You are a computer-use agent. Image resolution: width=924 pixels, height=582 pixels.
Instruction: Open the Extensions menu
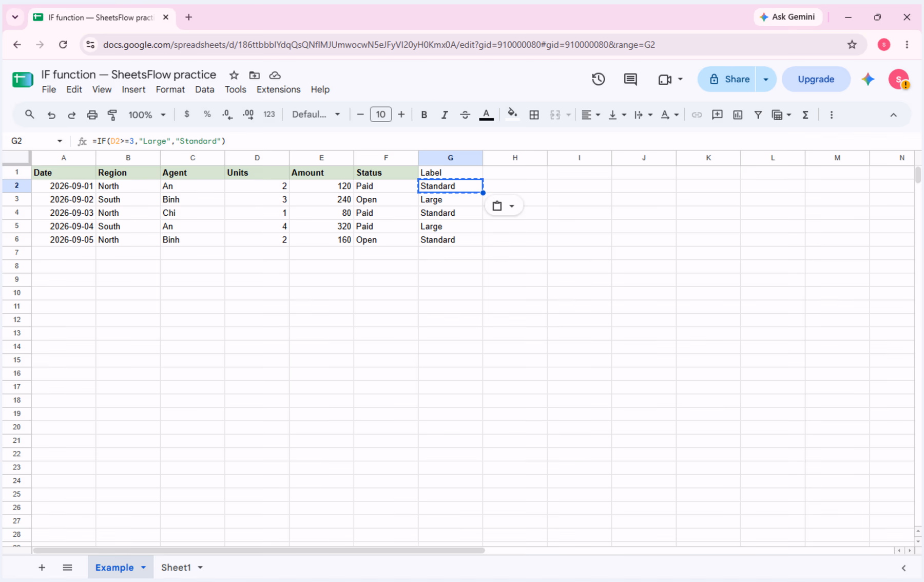tap(278, 89)
